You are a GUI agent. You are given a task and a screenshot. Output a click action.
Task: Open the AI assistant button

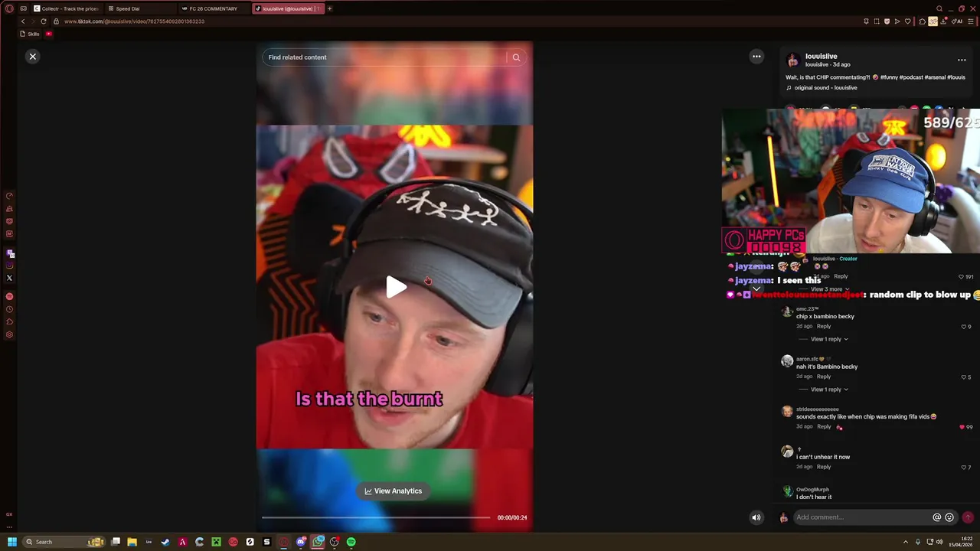click(x=957, y=21)
